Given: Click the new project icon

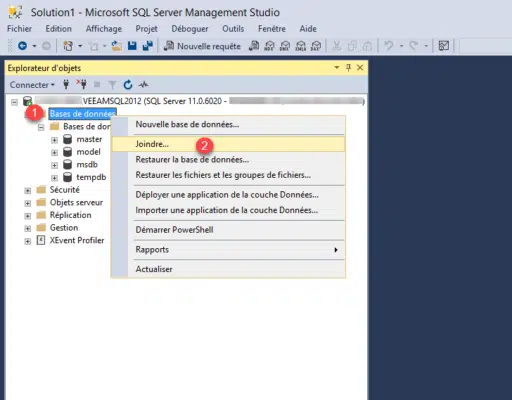Looking at the screenshot, I should point(68,46).
